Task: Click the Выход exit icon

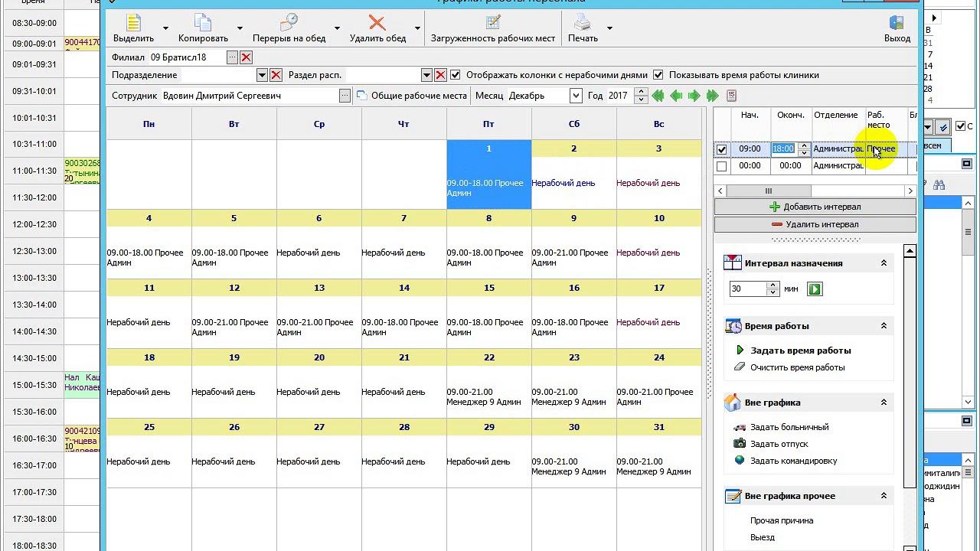Action: click(x=897, y=23)
